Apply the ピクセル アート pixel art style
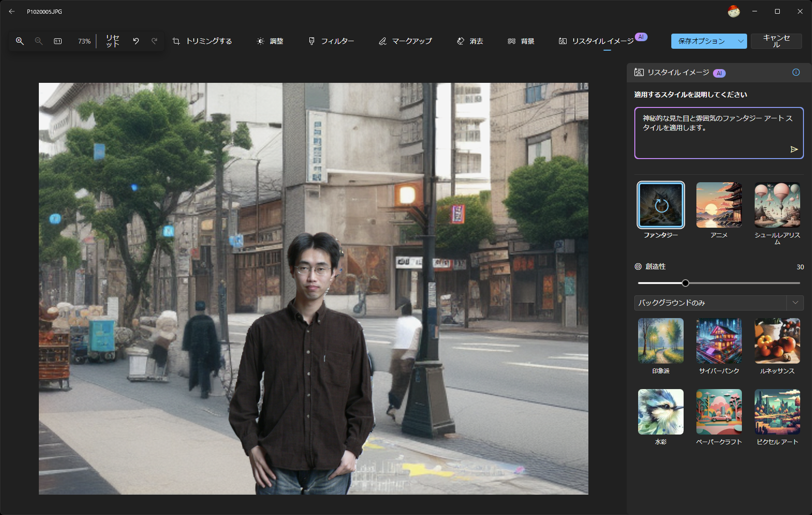Image resolution: width=812 pixels, height=515 pixels. (x=777, y=412)
